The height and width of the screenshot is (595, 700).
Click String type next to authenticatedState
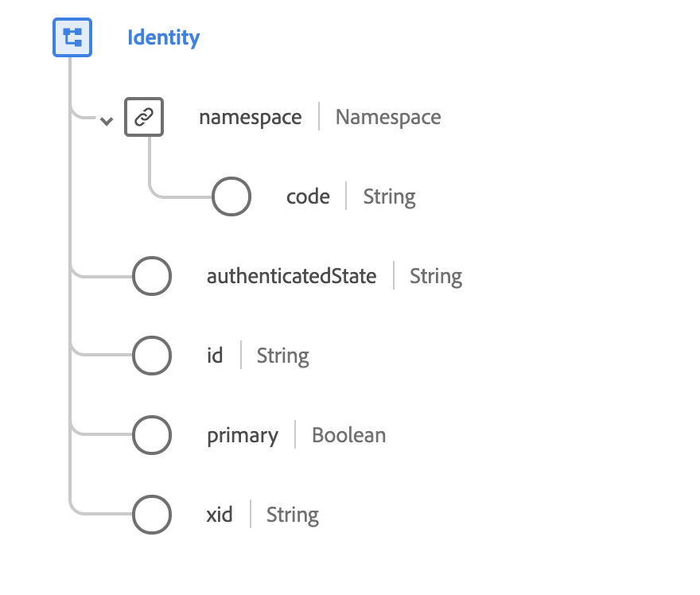pyautogui.click(x=436, y=276)
